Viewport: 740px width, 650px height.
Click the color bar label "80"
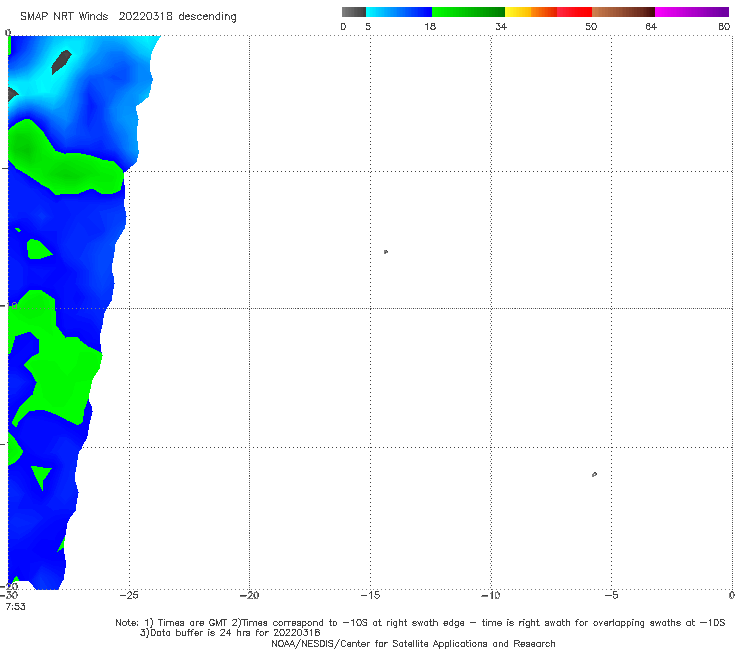(x=724, y=26)
